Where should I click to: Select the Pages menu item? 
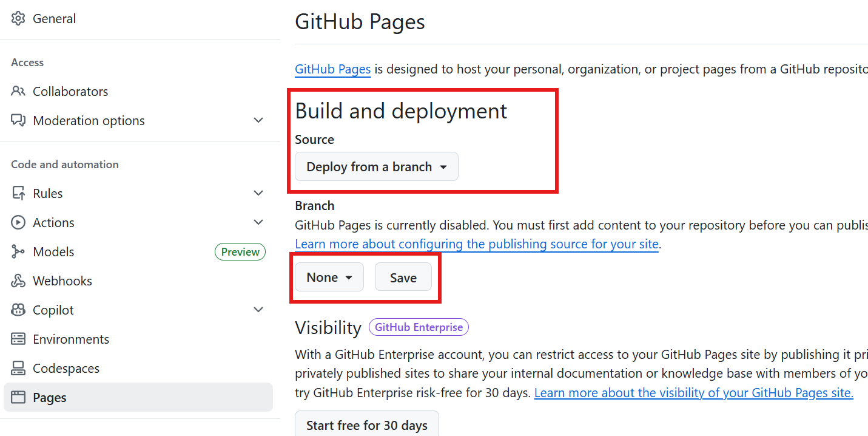click(x=138, y=398)
